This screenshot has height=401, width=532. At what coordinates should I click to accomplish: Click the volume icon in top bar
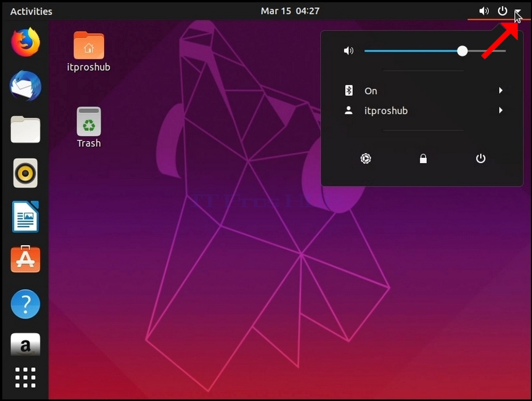[484, 11]
